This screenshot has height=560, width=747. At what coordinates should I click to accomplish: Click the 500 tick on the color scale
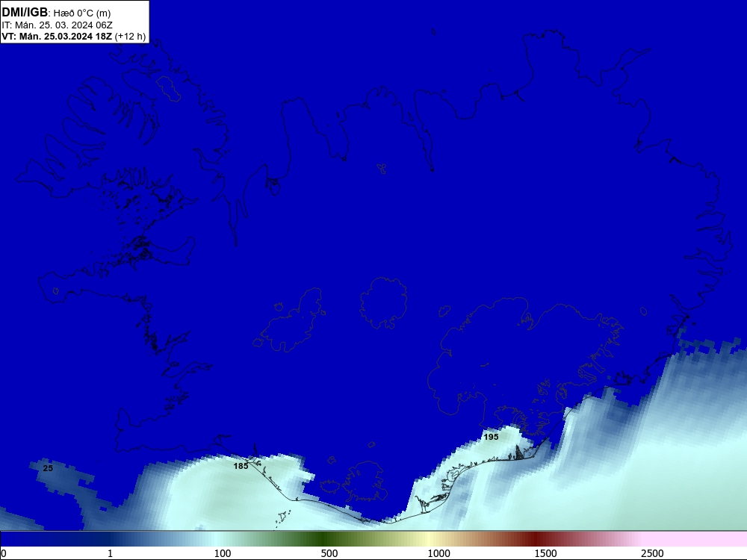pyautogui.click(x=329, y=553)
